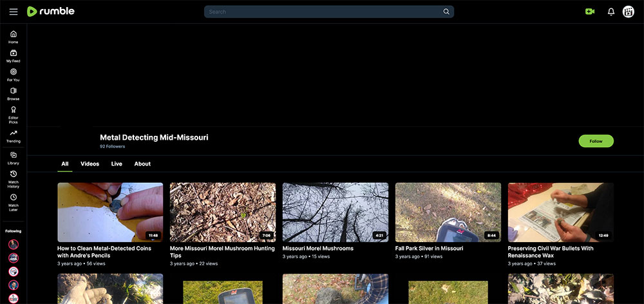Open the notifications bell
644x304 pixels.
[x=611, y=12]
